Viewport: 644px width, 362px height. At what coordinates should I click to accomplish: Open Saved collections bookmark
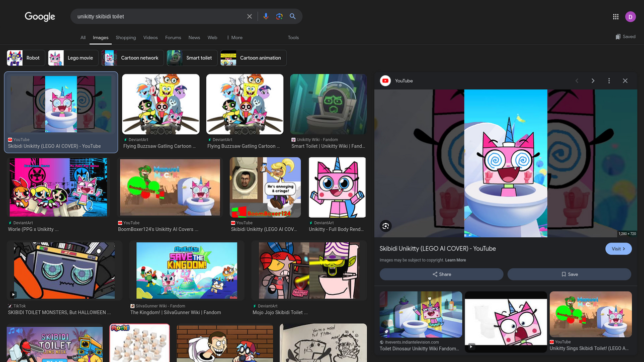coord(625,37)
